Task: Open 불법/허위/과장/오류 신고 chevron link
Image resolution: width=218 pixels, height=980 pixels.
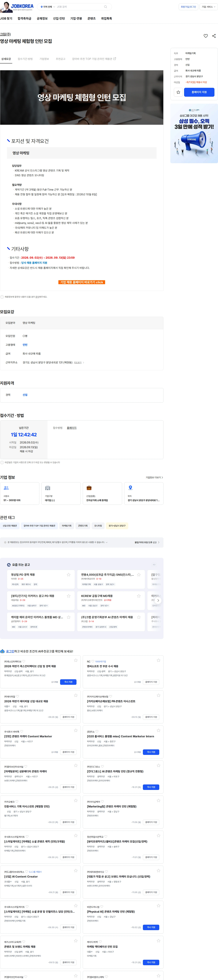Action: tap(147, 542)
